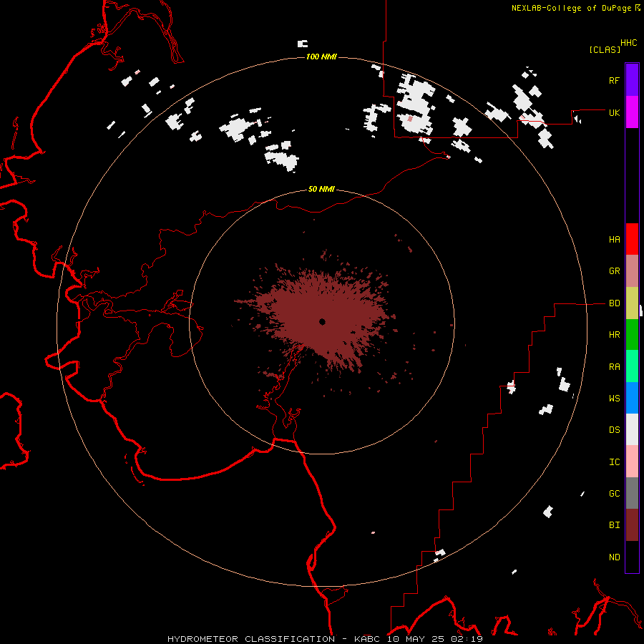Click the GC gray legend swatch
Image resolution: width=644 pixels, height=644 pixels.
(632, 493)
